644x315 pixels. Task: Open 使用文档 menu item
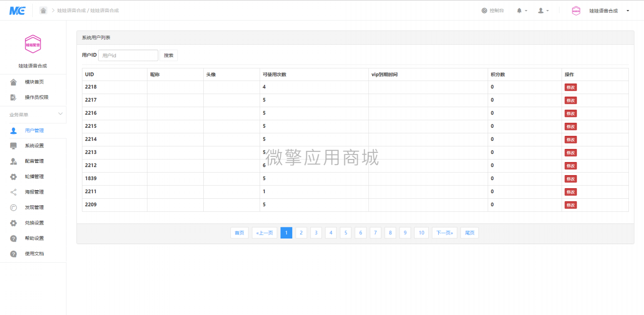pyautogui.click(x=33, y=254)
